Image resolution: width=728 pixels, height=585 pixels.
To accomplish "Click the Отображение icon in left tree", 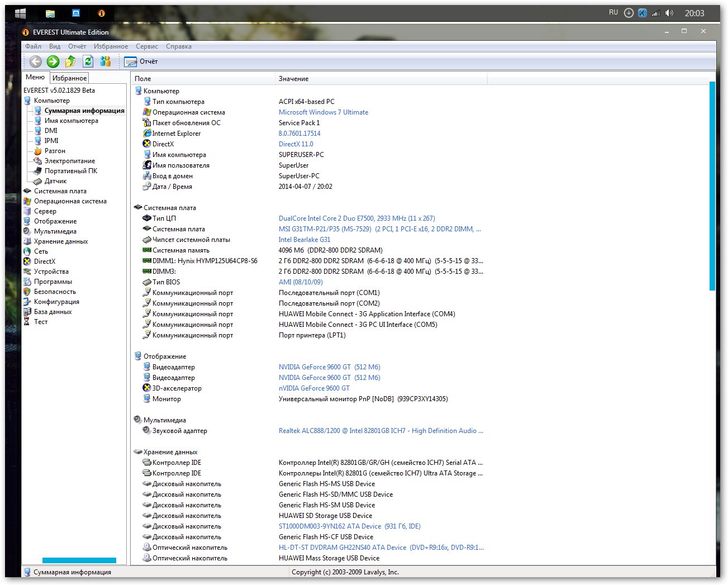I will [27, 221].
